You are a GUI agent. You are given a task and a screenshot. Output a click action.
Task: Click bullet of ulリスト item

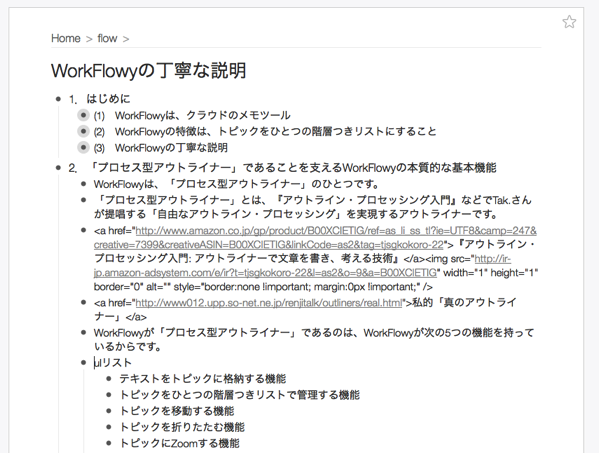[84, 362]
